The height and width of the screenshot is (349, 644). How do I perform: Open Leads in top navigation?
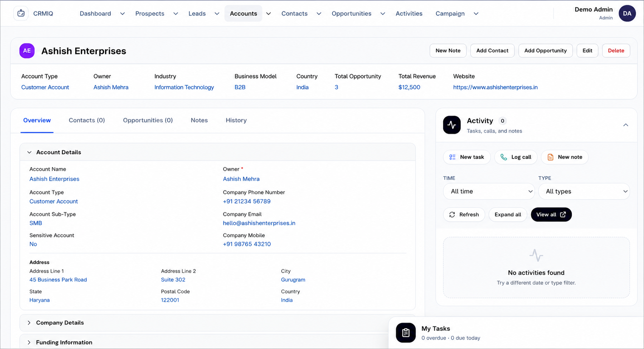pos(197,14)
